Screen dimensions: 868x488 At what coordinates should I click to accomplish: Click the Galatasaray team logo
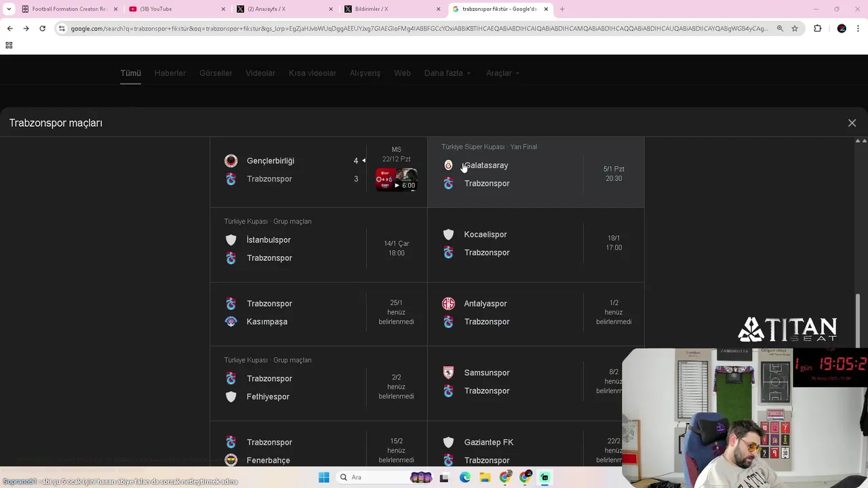click(448, 165)
